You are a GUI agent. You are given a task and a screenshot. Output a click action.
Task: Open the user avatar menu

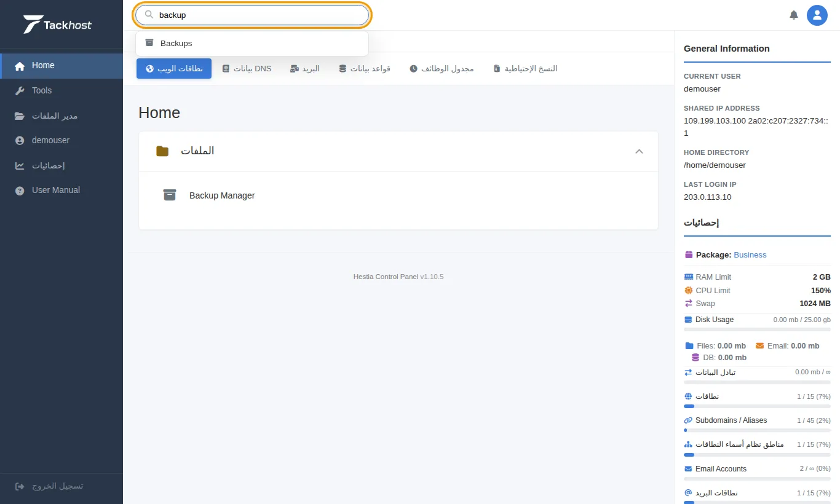point(817,15)
